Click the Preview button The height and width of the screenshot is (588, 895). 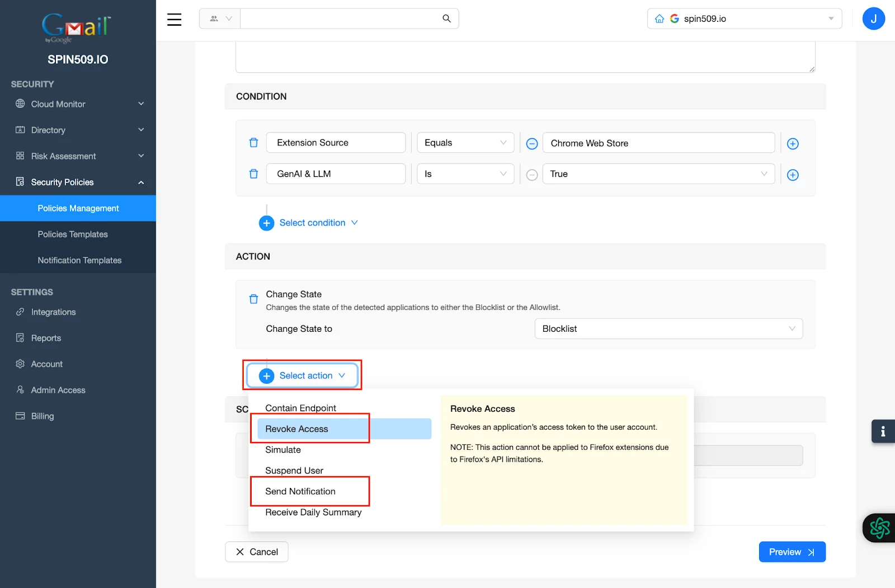(792, 552)
